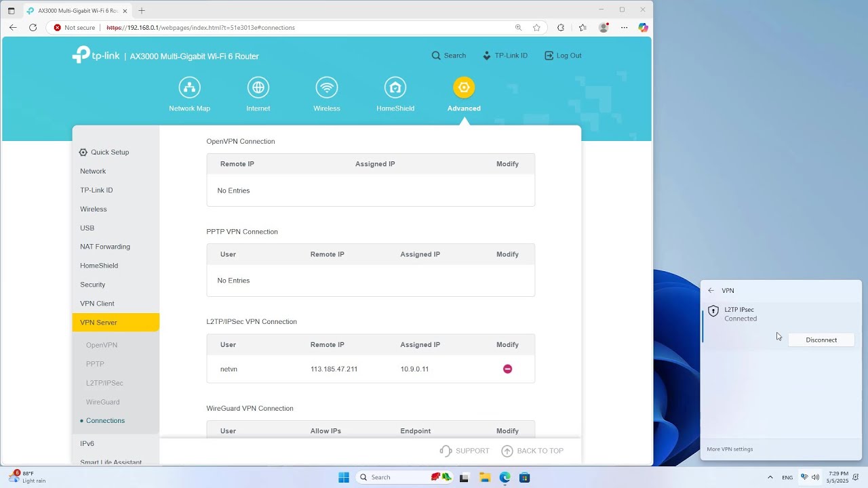Remove the netvn L2TP connection

tap(507, 369)
